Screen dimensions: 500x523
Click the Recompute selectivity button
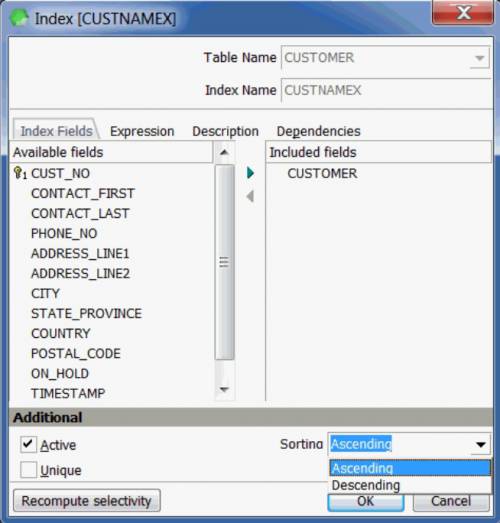[87, 501]
